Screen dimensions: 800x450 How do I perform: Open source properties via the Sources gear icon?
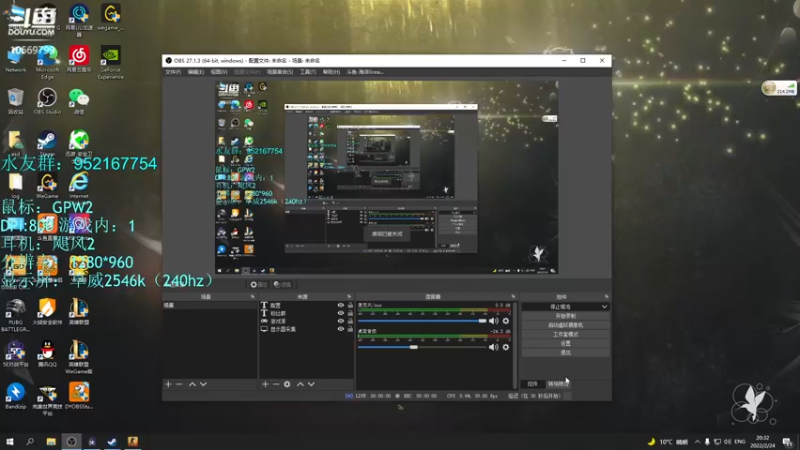coord(287,384)
